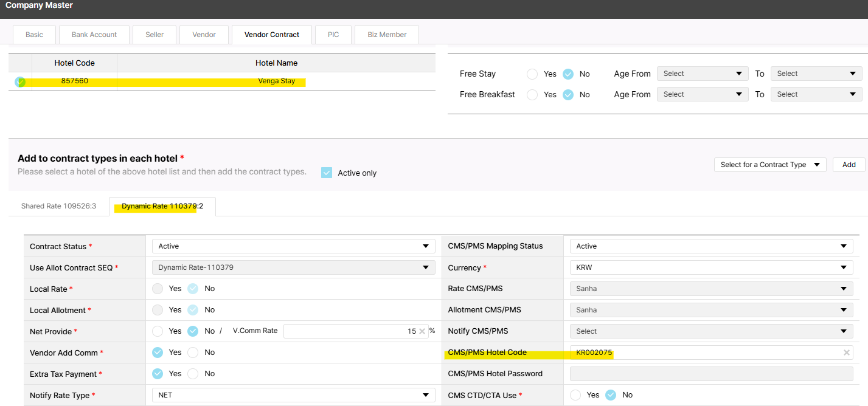Set CMS CTD/CTA Use to Yes

[x=575, y=395]
